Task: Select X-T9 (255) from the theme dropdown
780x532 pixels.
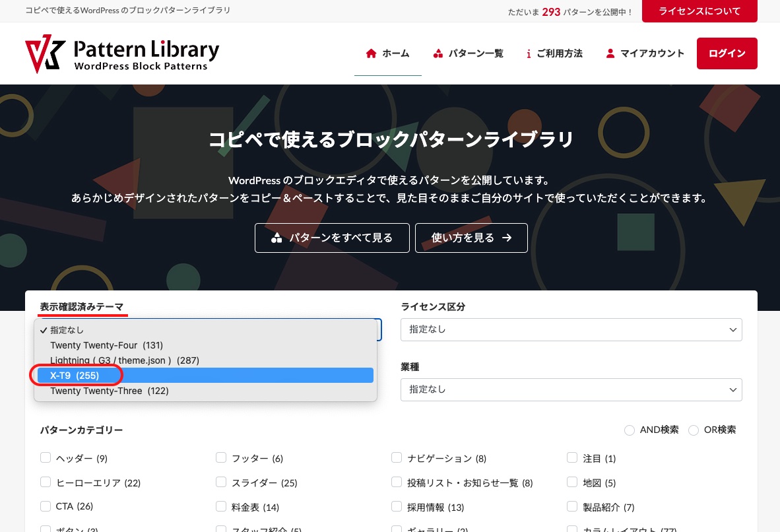Action: pos(76,375)
